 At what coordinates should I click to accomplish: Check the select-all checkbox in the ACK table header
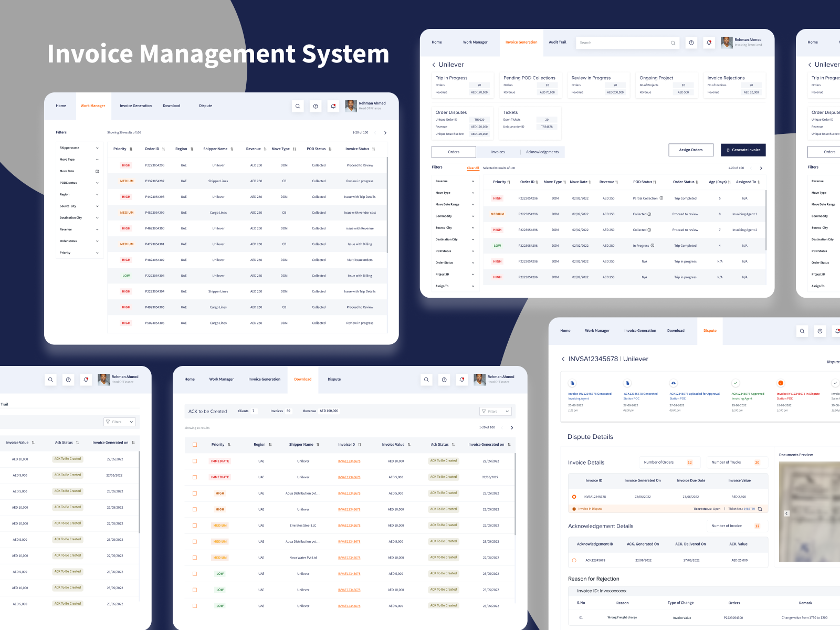195,444
